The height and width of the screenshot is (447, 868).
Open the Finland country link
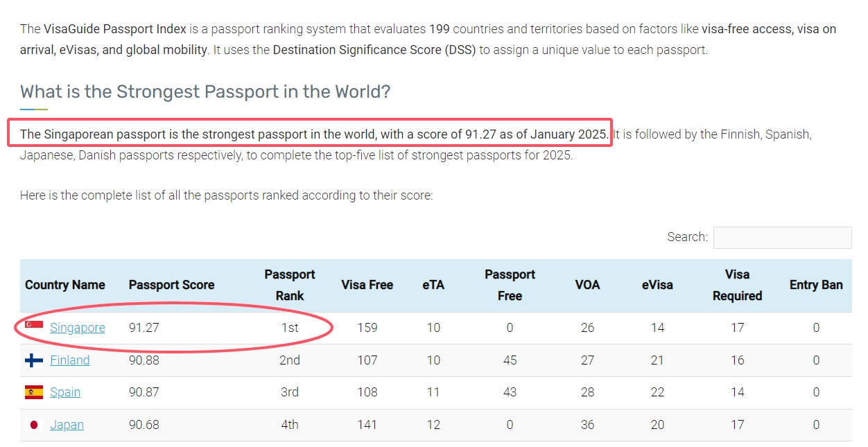click(x=70, y=360)
